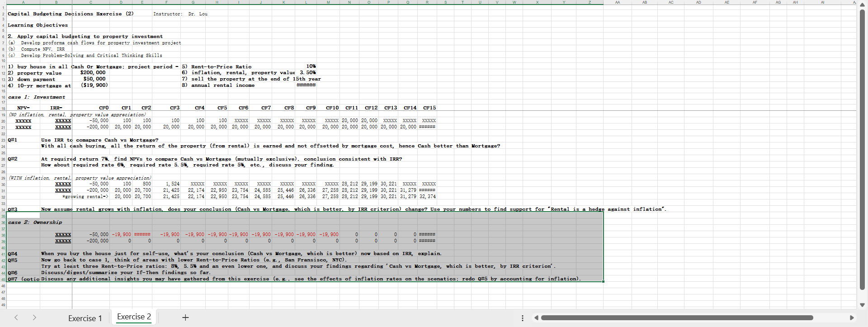Click the '*growing rental=>' label cell
Viewport: 868px width, 327px height.
85,196
